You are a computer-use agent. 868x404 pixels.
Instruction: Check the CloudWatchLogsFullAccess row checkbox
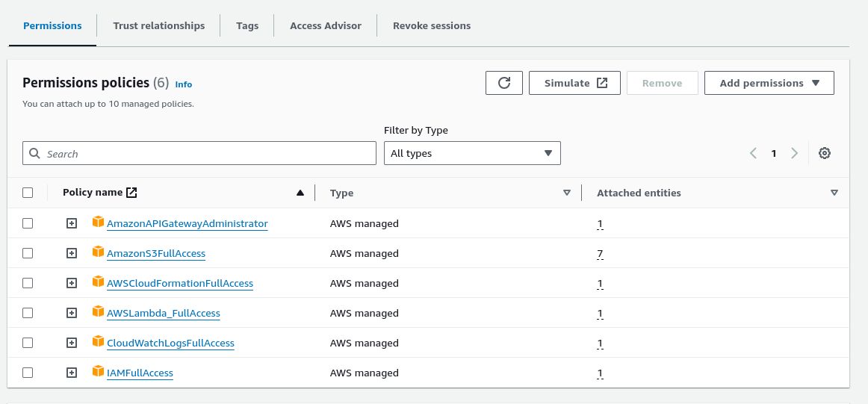coord(28,343)
